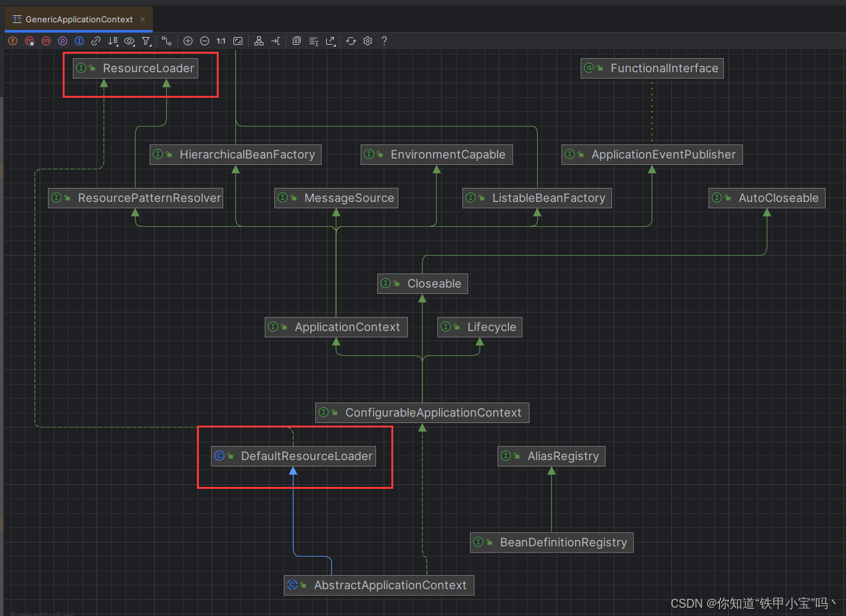Toggle the Inner Classes display icon
This screenshot has height=616, width=846.
[79, 41]
